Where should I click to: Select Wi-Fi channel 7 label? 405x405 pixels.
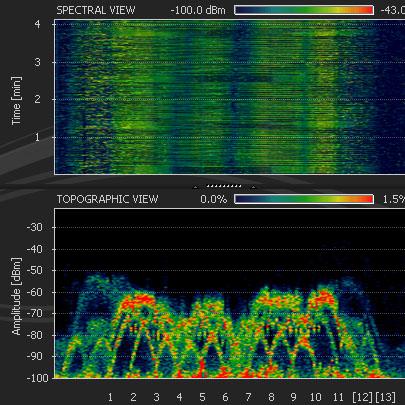click(248, 397)
